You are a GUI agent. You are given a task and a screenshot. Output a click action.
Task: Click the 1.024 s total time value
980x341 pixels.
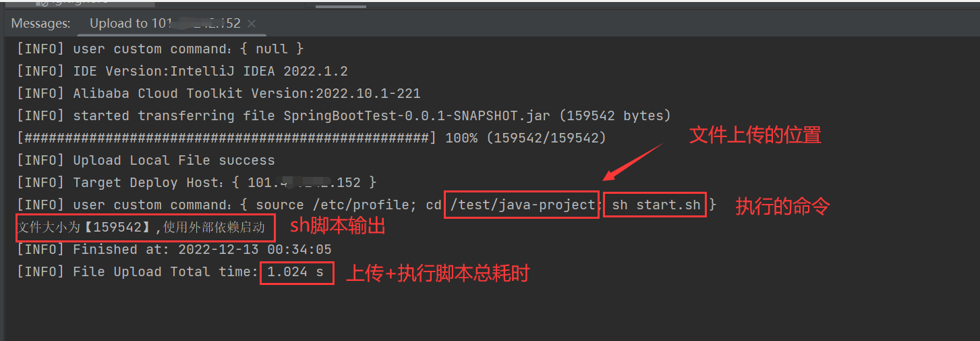(x=295, y=272)
